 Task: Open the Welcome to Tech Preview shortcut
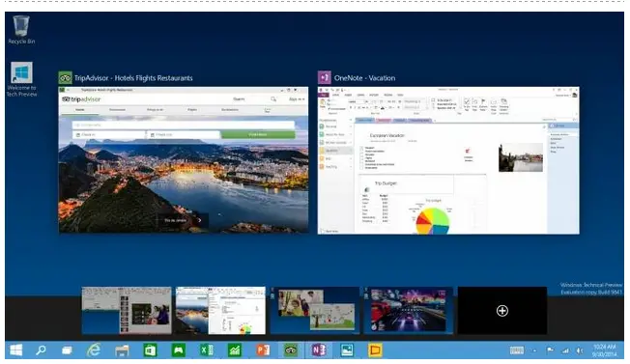(x=21, y=79)
